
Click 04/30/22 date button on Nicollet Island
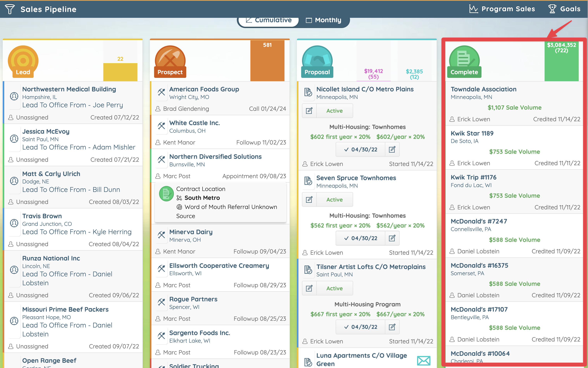click(x=361, y=150)
